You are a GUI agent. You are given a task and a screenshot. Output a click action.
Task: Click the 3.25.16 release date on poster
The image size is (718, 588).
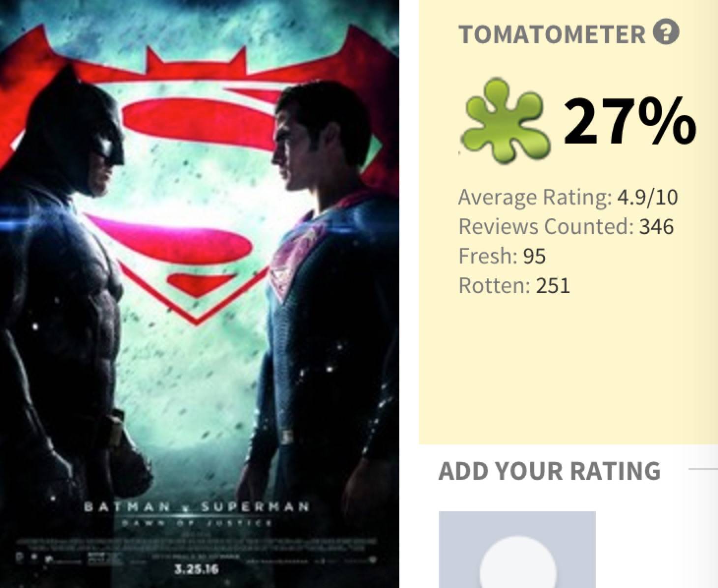(197, 570)
